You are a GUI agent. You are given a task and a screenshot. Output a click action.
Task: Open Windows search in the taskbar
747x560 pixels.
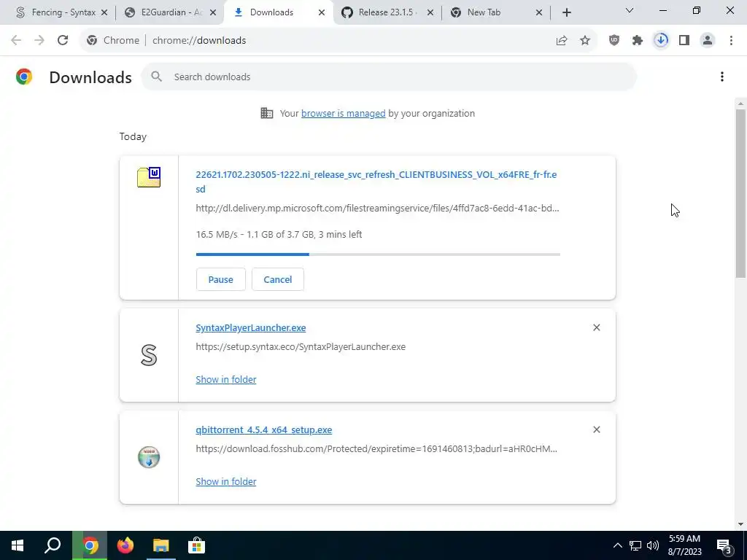[53, 545]
